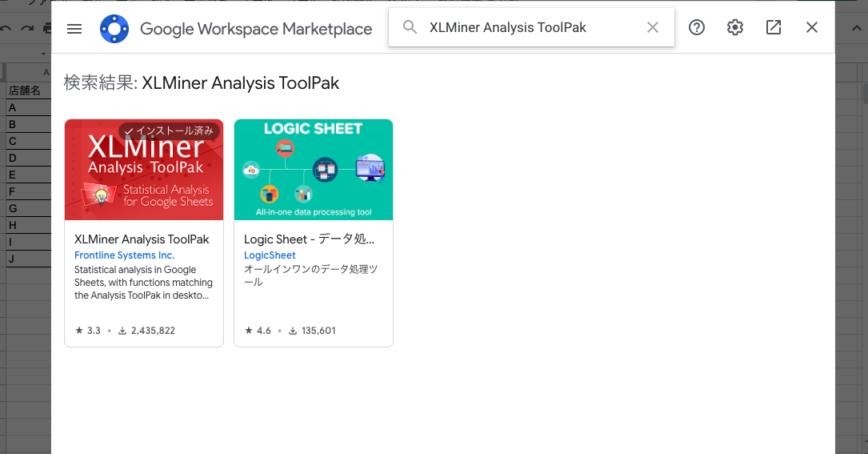The image size is (868, 454).
Task: Open the Marketplace hamburger menu
Action: (x=74, y=29)
